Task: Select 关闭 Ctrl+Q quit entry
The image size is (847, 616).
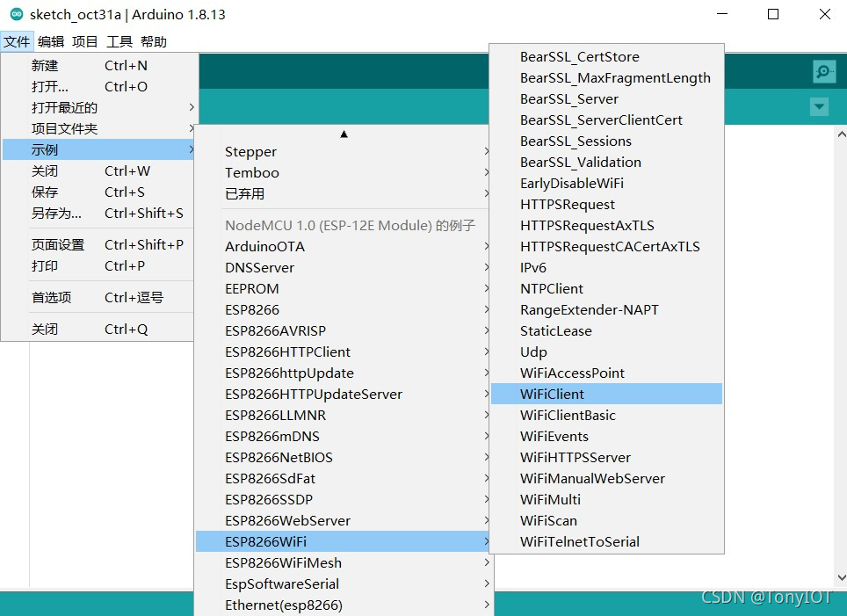Action: click(x=98, y=329)
